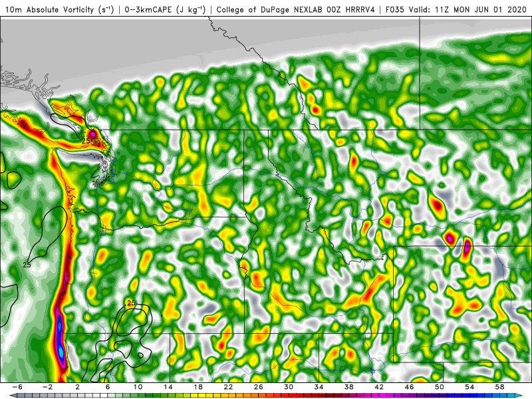Click the colorbar label "2" beside "-2"
This screenshot has width=532, height=399.
(x=78, y=387)
